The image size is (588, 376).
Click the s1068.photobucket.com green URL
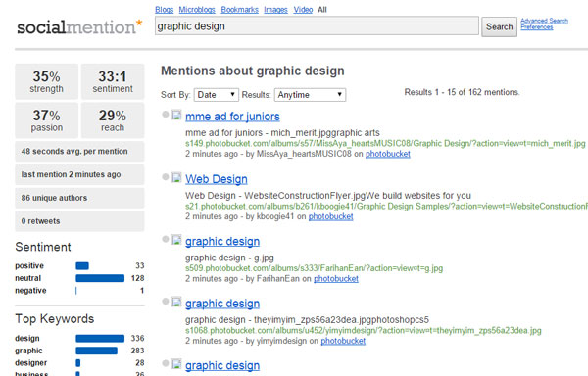coord(363,330)
